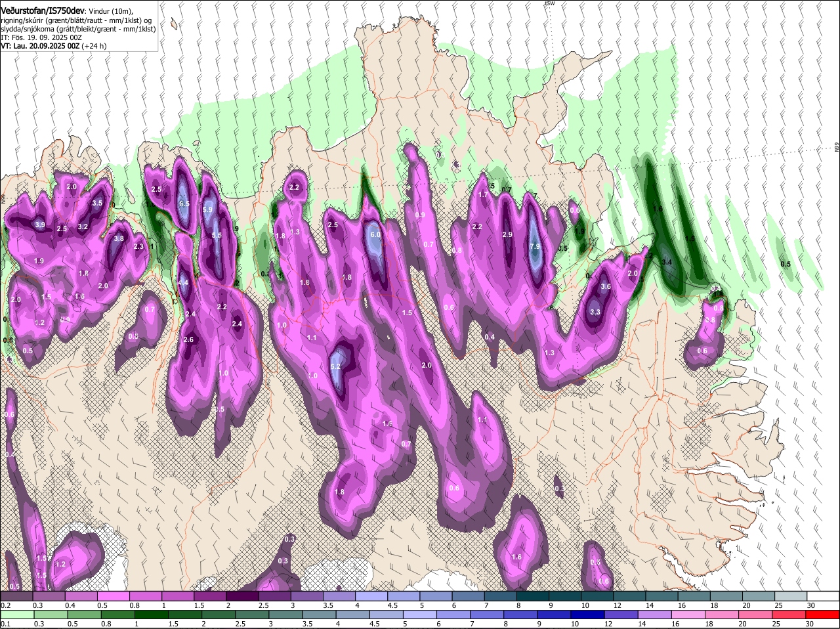Screen dimensions: 840x629
Task: Click the pale green swatch between 0.1 and 0.3 in bottom legend
Action: tap(16, 615)
